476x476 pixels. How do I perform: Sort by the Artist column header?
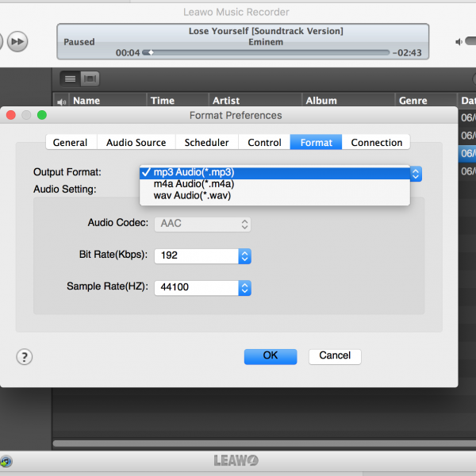pyautogui.click(x=255, y=101)
